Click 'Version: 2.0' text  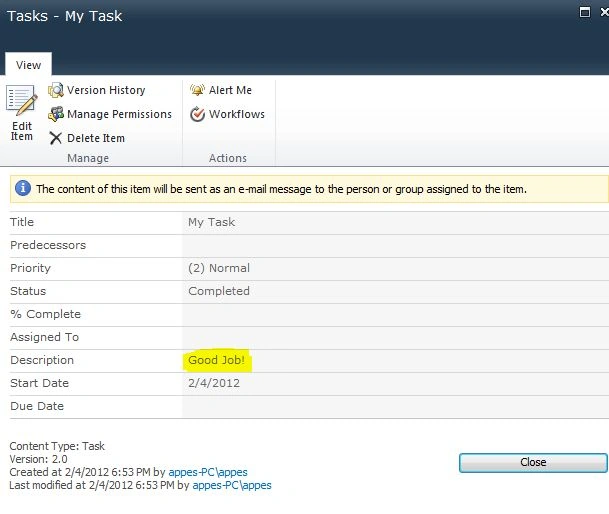tap(38, 459)
